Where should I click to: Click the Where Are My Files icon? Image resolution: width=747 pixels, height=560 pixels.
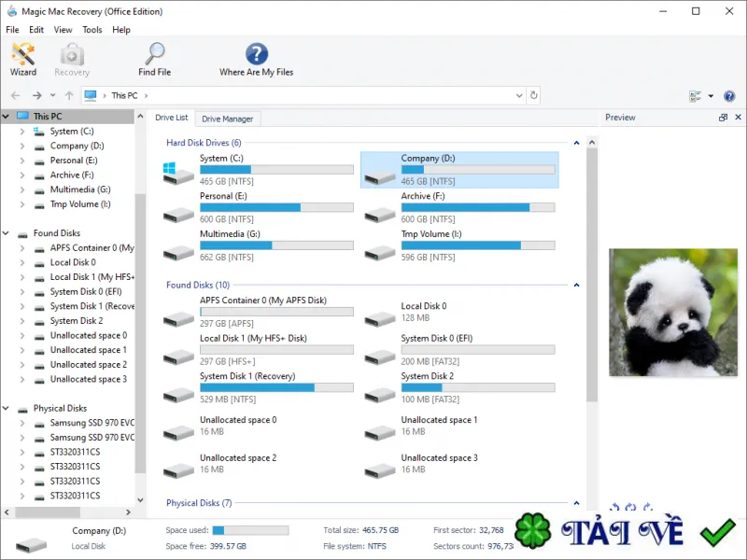(256, 59)
